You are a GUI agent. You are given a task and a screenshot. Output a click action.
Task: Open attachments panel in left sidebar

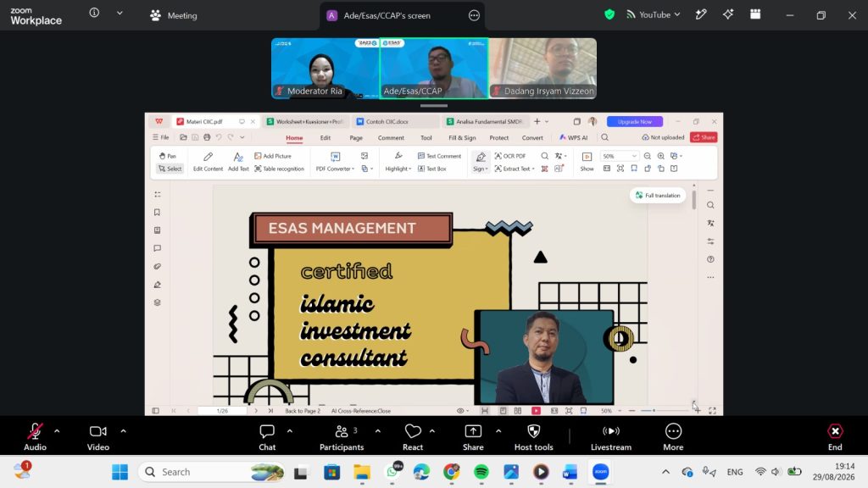tap(157, 267)
